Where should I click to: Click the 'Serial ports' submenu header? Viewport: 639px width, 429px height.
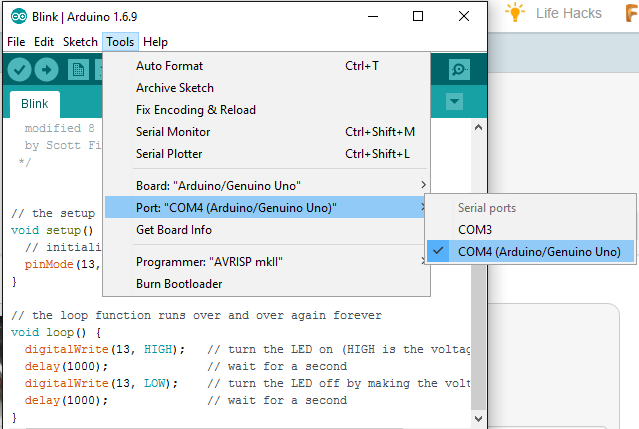pos(487,208)
